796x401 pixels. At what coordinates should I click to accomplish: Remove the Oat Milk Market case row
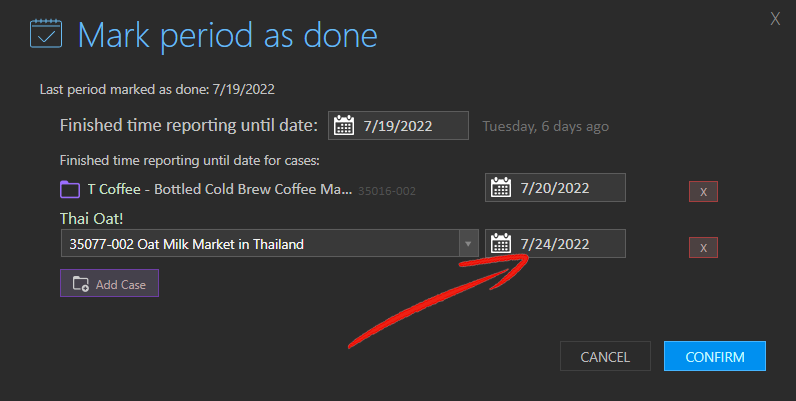click(703, 247)
